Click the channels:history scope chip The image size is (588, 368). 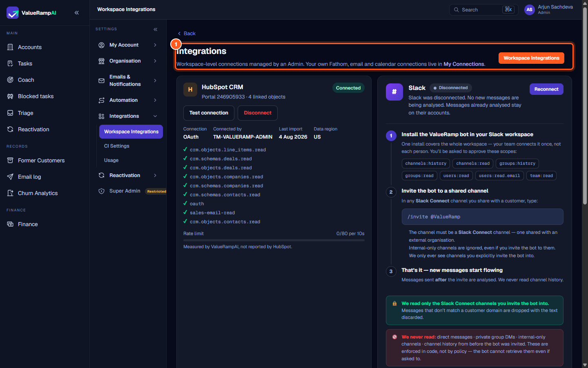click(x=426, y=164)
